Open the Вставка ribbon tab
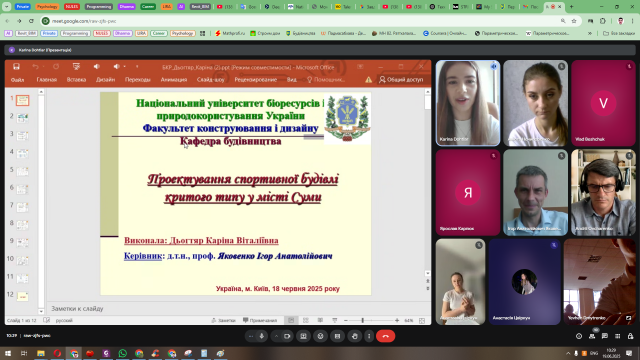640x360 pixels. [x=76, y=80]
